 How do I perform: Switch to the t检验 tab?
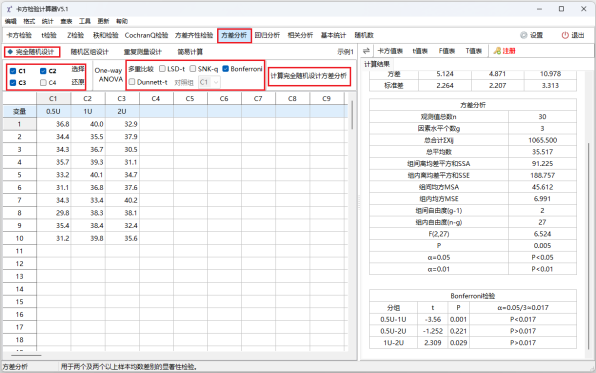[x=49, y=35]
